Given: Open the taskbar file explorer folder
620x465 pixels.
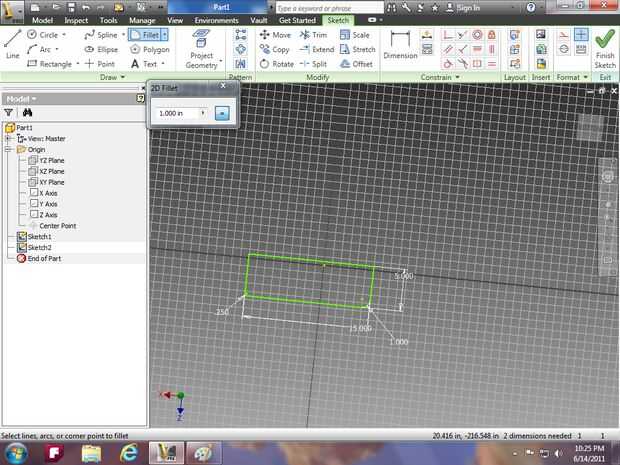Looking at the screenshot, I should click(x=91, y=453).
